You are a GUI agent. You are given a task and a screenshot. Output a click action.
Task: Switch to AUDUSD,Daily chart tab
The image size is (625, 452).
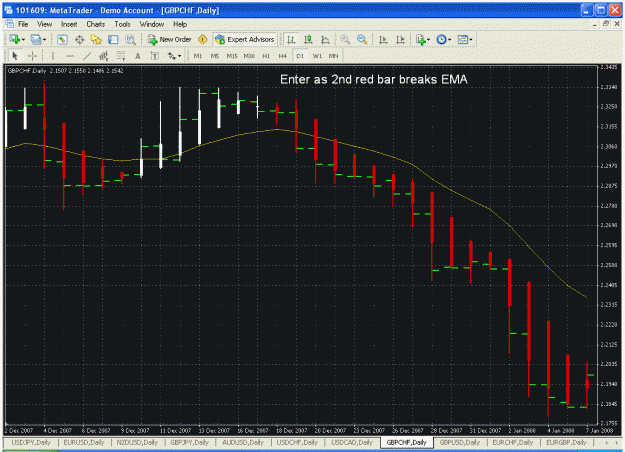243,442
